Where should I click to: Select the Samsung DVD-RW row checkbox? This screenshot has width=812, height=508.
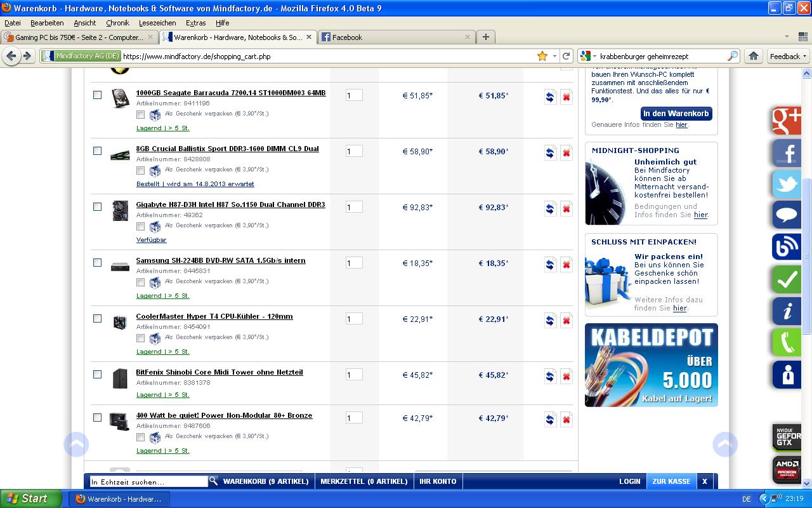pyautogui.click(x=97, y=262)
